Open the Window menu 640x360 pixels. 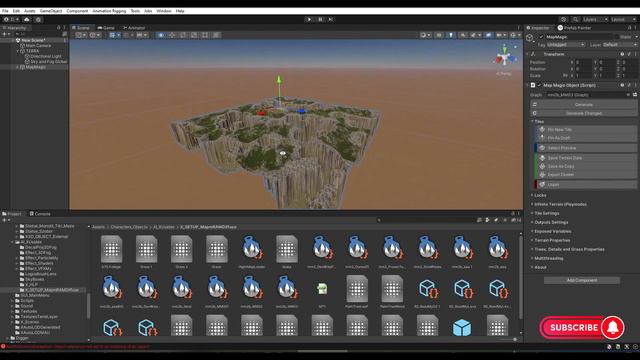[x=164, y=11]
